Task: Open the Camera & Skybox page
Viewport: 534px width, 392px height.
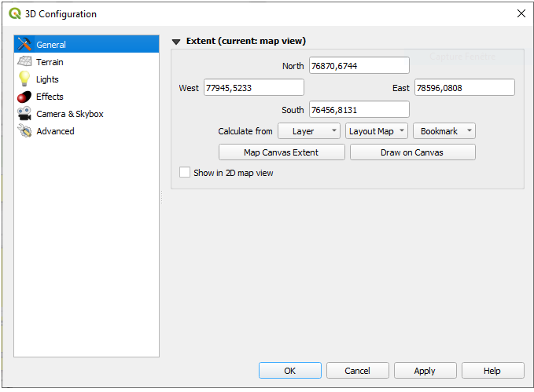Action: [x=69, y=114]
